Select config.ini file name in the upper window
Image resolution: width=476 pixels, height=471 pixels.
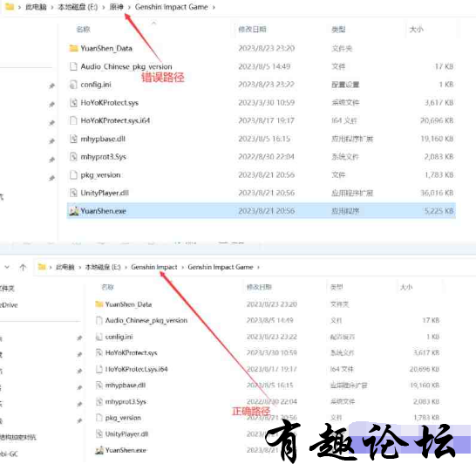pos(96,85)
